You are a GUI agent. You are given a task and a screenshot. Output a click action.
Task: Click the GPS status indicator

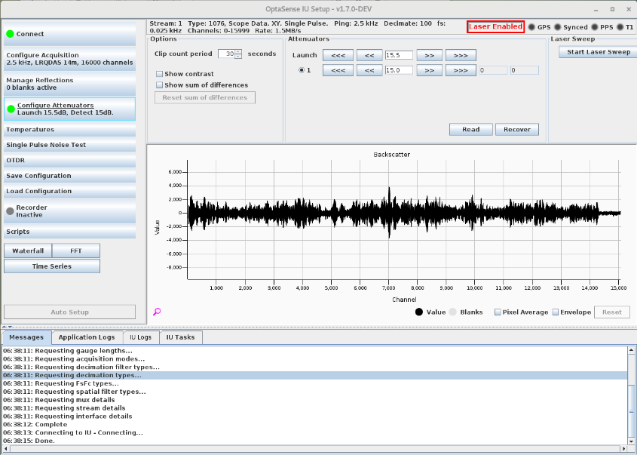click(531, 26)
